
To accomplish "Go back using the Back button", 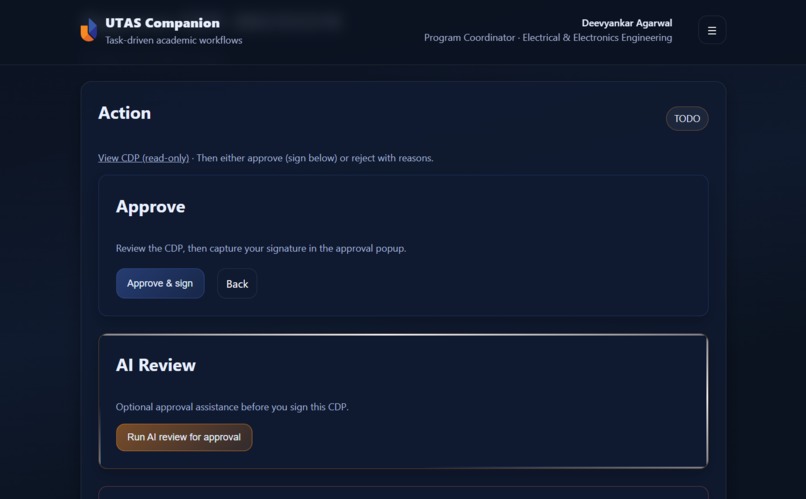I will [237, 284].
